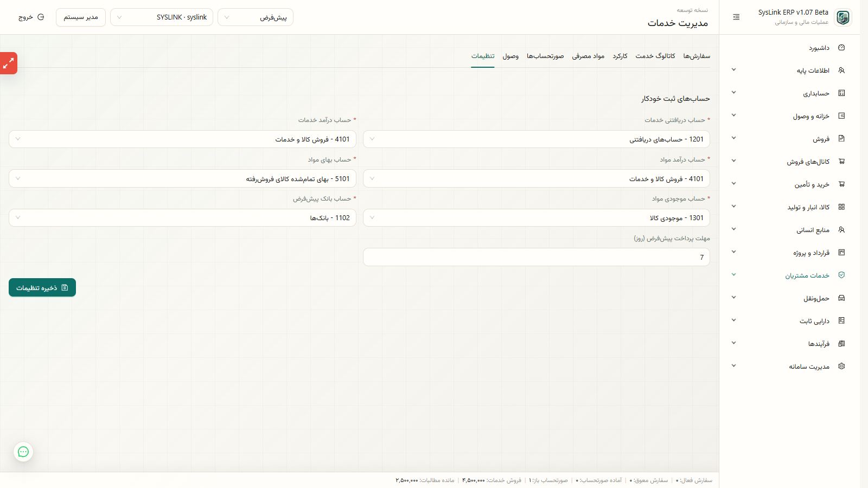Open فروش sidebar label
868x488 pixels.
[x=821, y=139]
